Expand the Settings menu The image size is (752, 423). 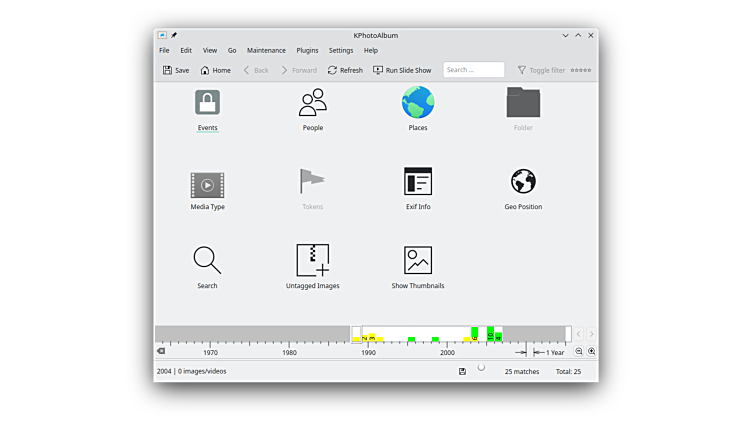tap(341, 50)
